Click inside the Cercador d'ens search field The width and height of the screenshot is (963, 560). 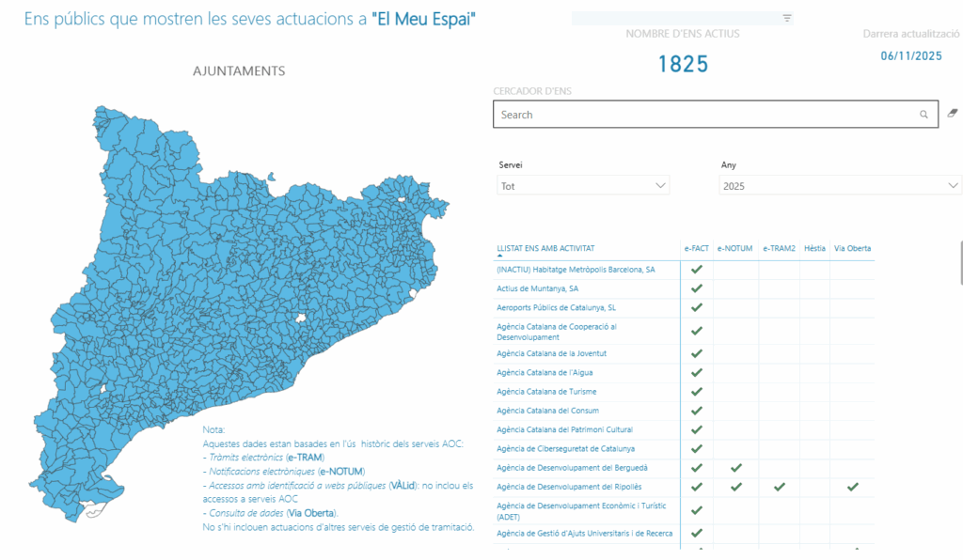tap(705, 115)
